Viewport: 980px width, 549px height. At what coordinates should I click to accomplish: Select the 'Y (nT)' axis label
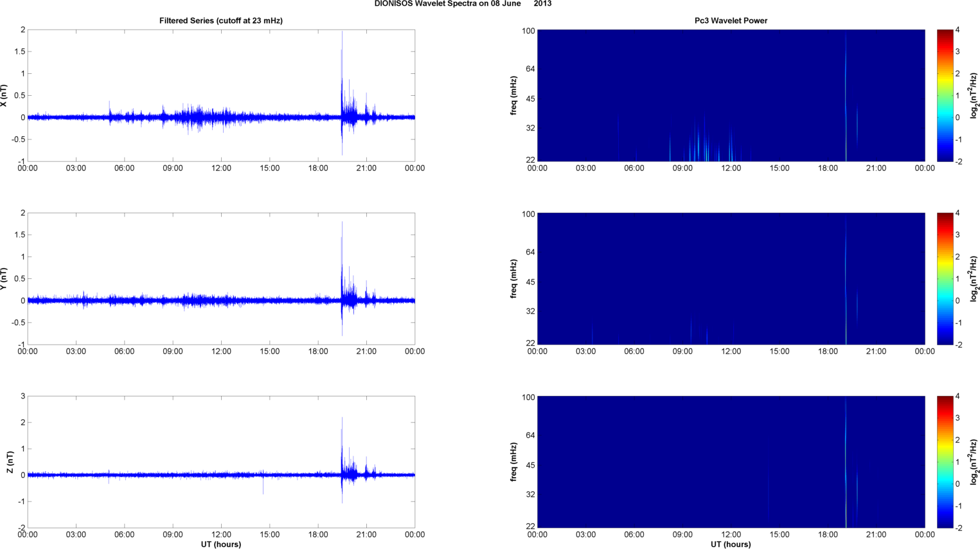point(4,279)
